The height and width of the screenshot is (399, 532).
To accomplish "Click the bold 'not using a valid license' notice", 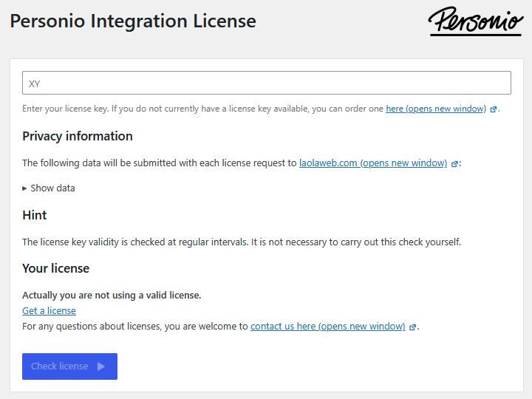I will pyautogui.click(x=112, y=296).
